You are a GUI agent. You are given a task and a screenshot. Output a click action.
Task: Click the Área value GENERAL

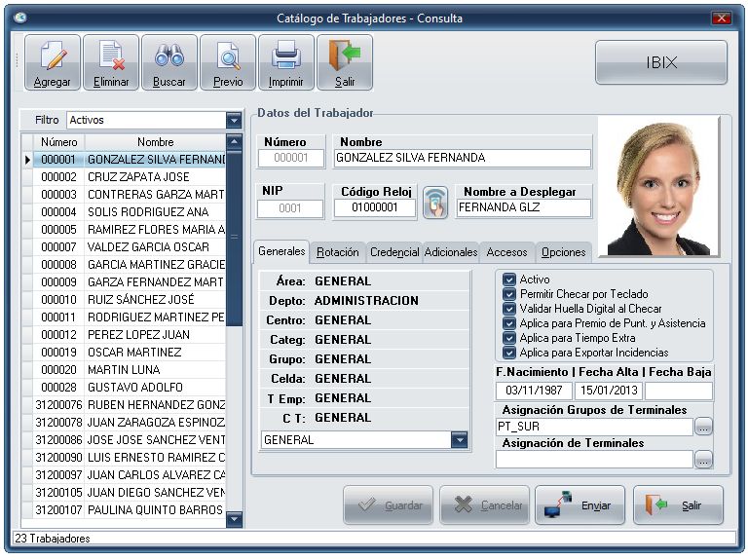(343, 280)
